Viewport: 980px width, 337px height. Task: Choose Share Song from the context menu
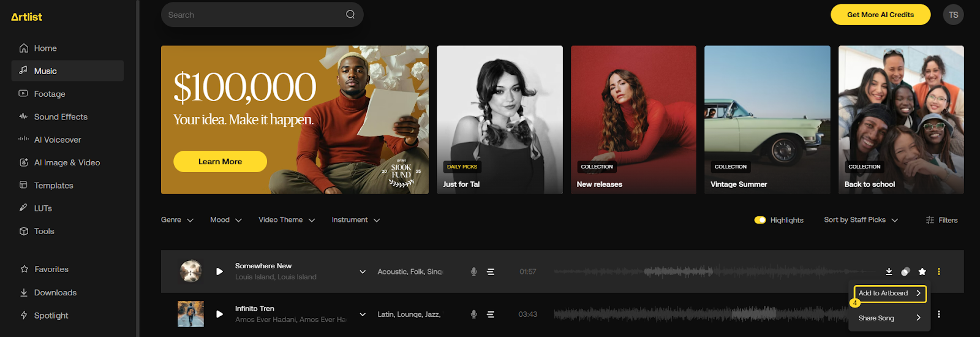point(889,318)
